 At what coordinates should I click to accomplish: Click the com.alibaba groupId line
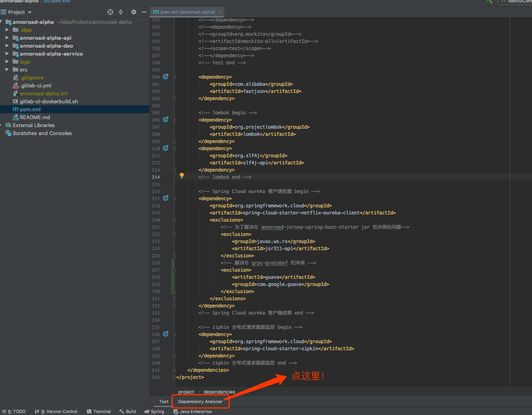[251, 84]
